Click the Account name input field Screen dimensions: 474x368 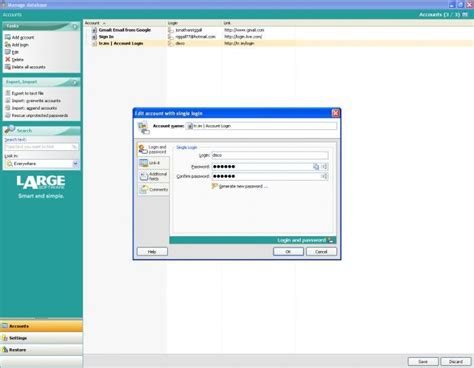click(x=261, y=126)
